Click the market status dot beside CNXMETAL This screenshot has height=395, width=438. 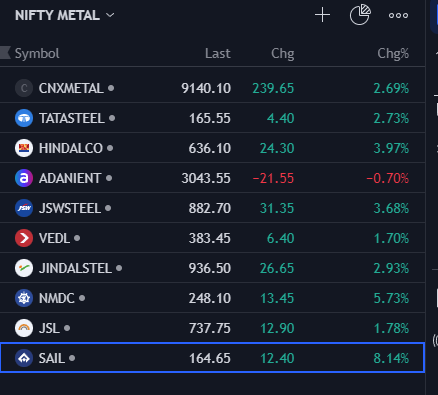111,88
